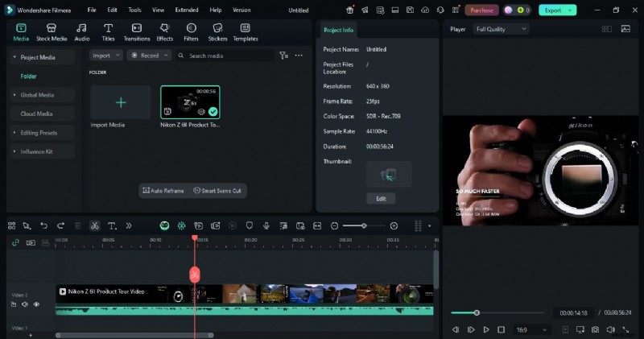The height and width of the screenshot is (339, 644).
Task: Take a snapshot of the preview
Action: [595, 329]
